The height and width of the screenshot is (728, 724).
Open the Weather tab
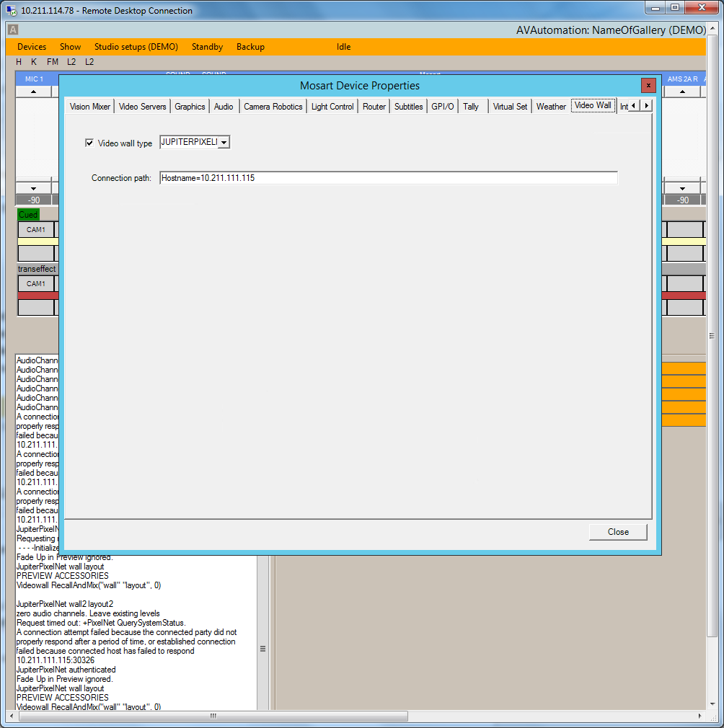point(551,107)
